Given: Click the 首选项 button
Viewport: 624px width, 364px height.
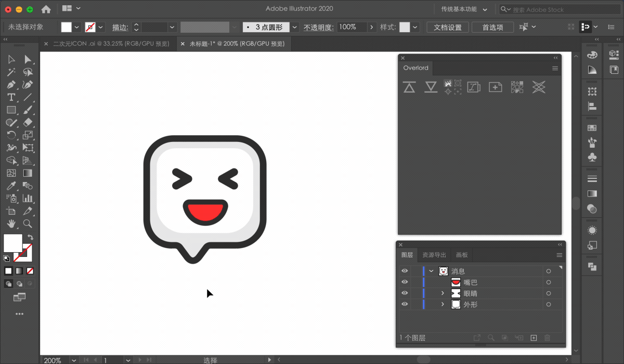Looking at the screenshot, I should (x=492, y=27).
